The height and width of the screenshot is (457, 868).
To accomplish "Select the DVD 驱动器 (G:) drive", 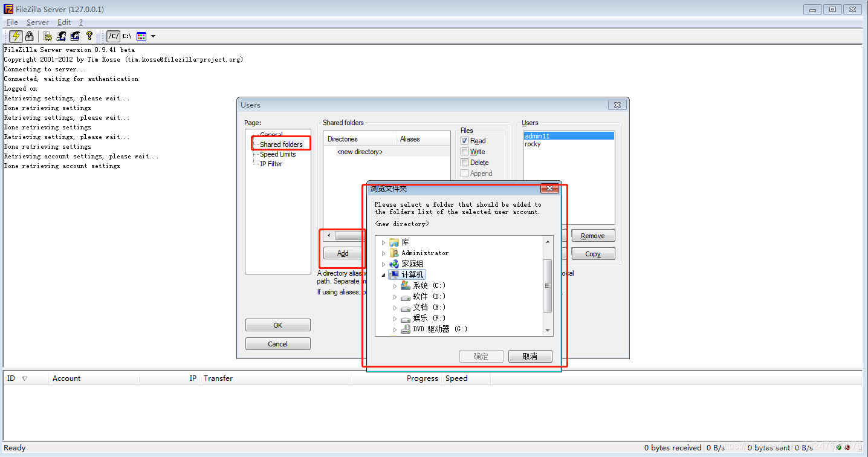I will 434,329.
